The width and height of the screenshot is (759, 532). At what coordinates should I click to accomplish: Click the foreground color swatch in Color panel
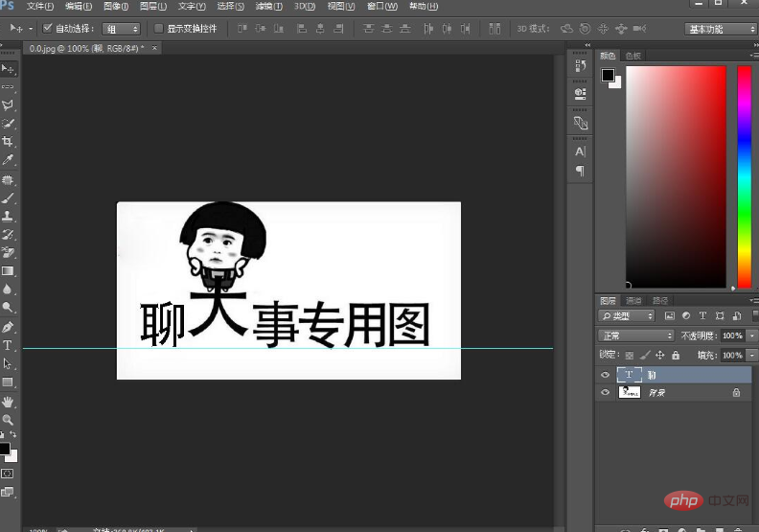(608, 75)
